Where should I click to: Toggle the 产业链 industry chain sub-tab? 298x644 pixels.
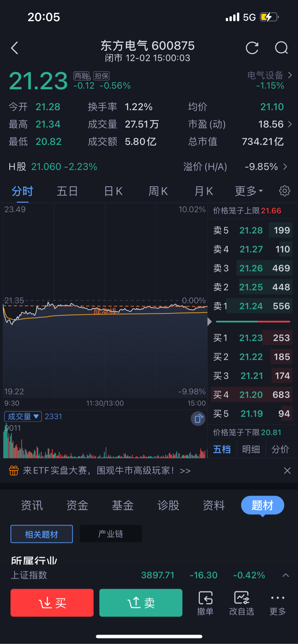click(111, 534)
